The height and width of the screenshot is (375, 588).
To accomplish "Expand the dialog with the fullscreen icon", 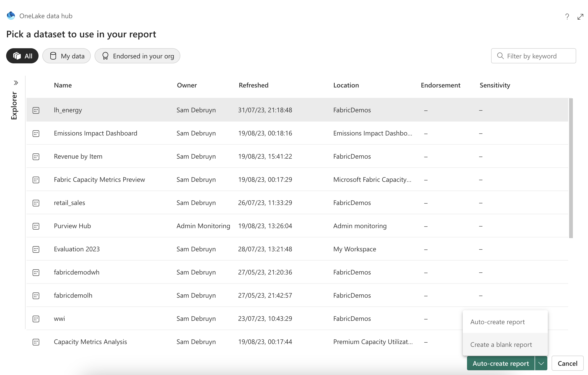I will (x=580, y=17).
